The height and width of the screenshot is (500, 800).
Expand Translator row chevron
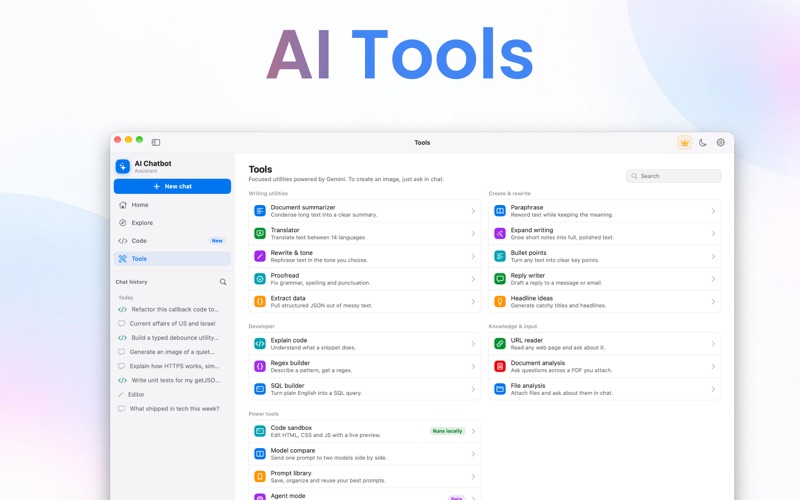[473, 234]
